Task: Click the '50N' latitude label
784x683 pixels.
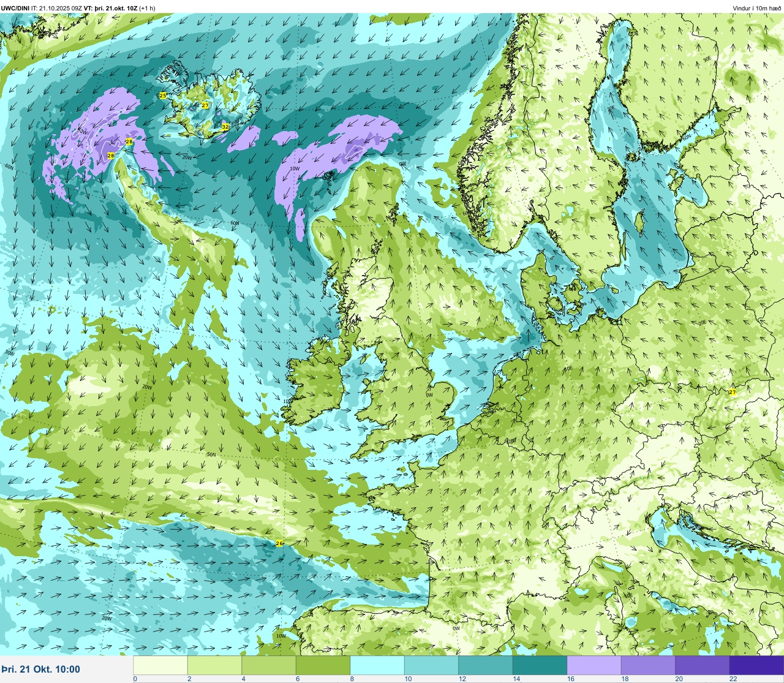Action: (x=211, y=455)
